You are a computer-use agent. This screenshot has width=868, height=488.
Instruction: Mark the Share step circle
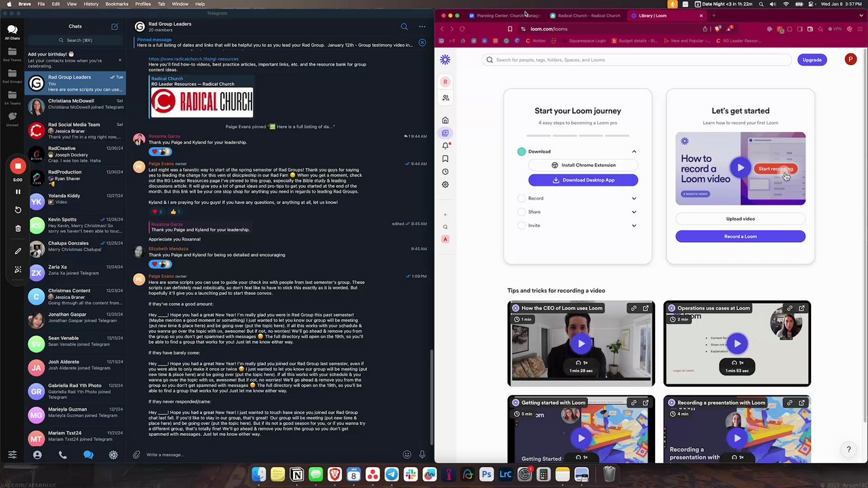tap(521, 212)
